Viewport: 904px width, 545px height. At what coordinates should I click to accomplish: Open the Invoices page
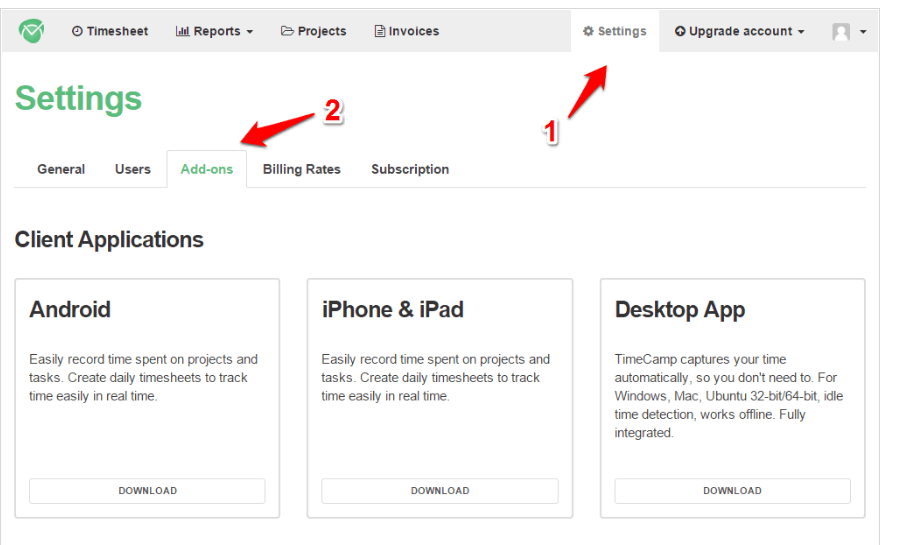tap(407, 31)
